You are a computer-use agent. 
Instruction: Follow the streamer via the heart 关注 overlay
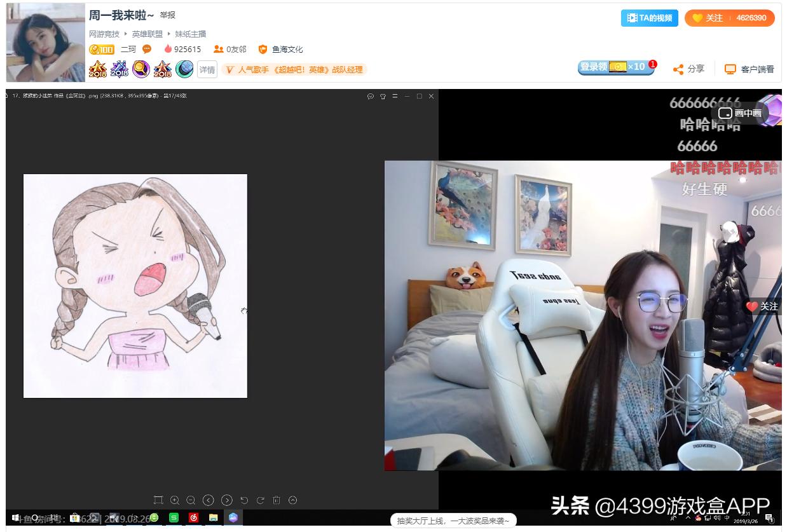(762, 306)
